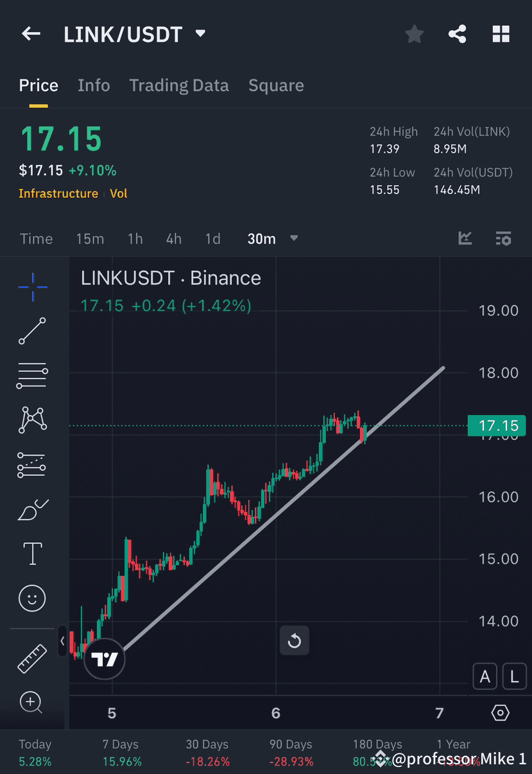The height and width of the screenshot is (774, 532).
Task: Enable log scale with the L button
Action: click(514, 676)
